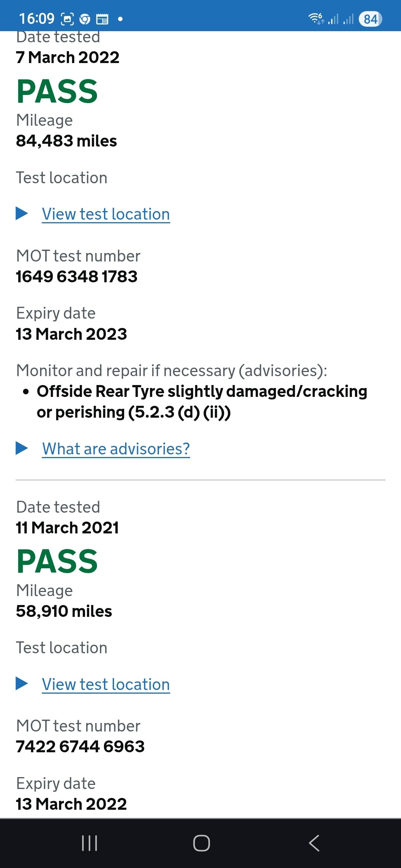The height and width of the screenshot is (868, 401).
Task: Tap the circular notification icon left of calendar icon
Action: point(85,19)
